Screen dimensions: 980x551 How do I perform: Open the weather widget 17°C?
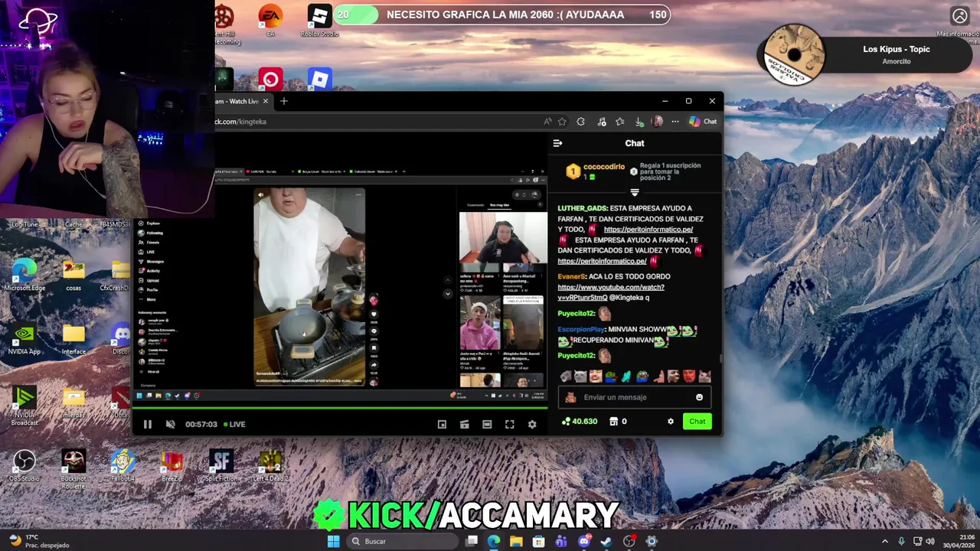click(38, 541)
